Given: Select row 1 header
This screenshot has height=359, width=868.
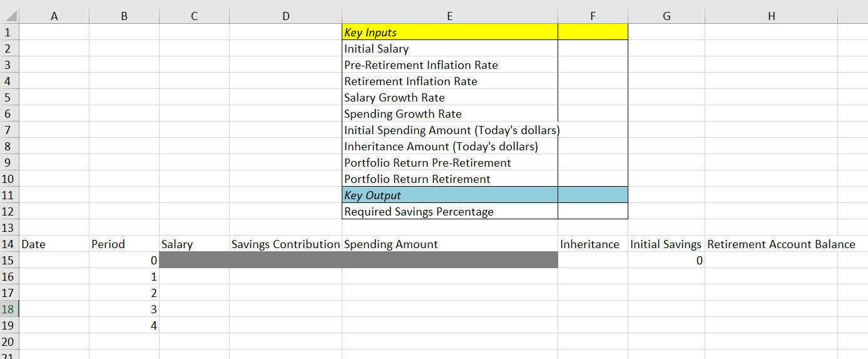Looking at the screenshot, I should pyautogui.click(x=9, y=33).
